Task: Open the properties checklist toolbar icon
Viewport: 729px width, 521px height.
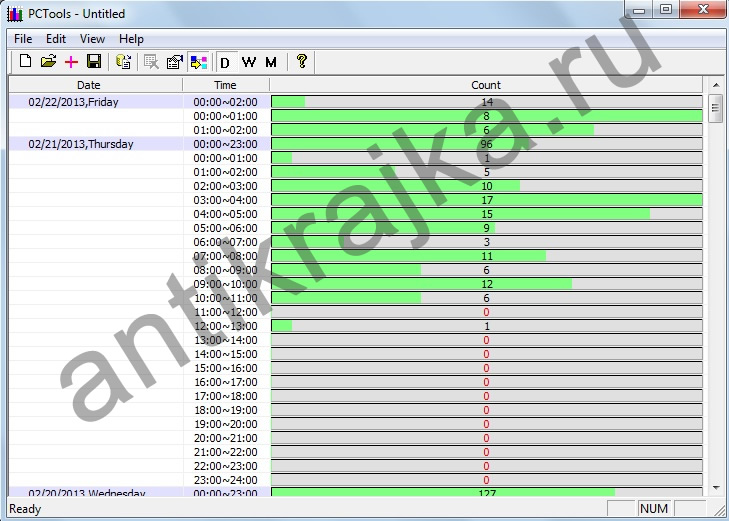Action: coord(174,62)
